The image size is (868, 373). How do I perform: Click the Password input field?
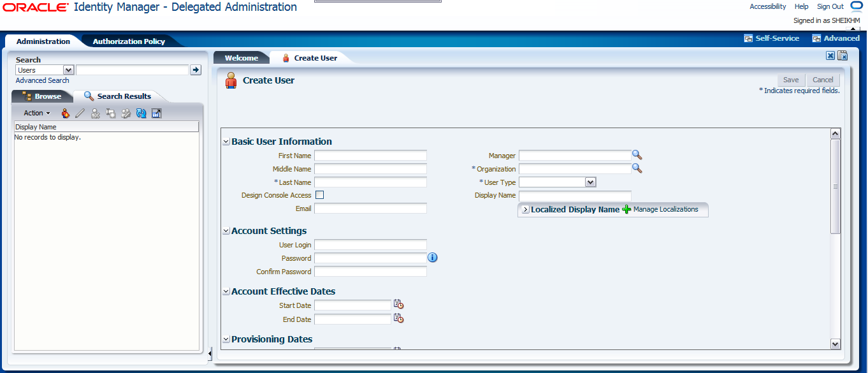pyautogui.click(x=370, y=258)
